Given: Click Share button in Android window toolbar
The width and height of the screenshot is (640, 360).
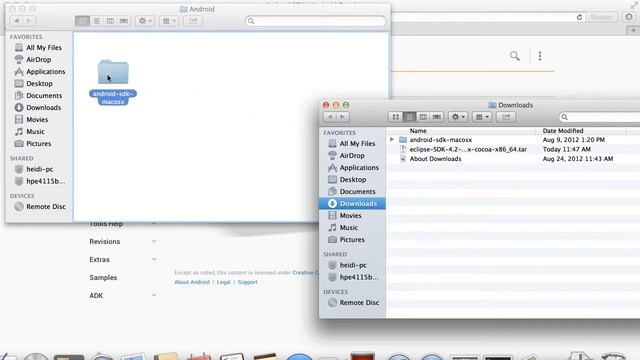Looking at the screenshot, I should [x=193, y=21].
